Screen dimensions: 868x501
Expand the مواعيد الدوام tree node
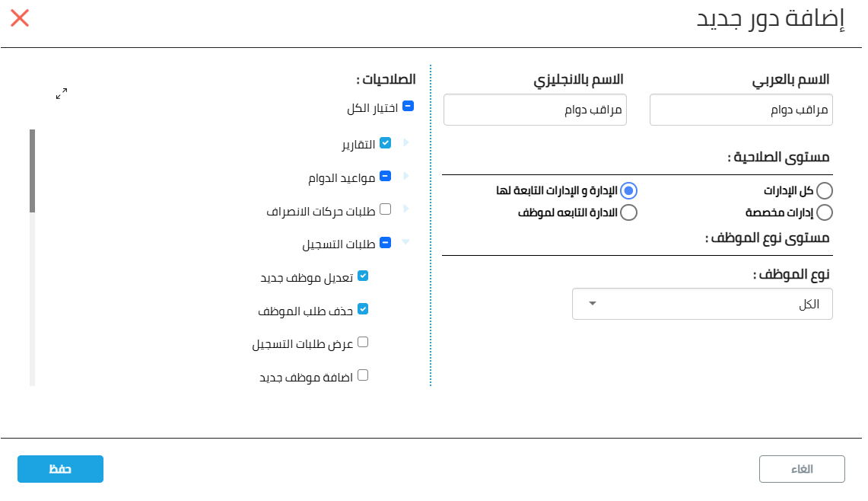click(x=405, y=176)
